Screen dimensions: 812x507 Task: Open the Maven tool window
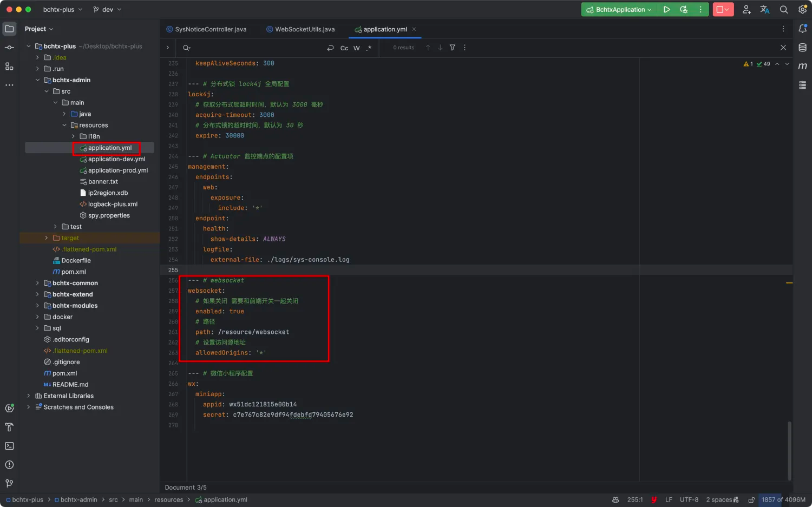(803, 65)
